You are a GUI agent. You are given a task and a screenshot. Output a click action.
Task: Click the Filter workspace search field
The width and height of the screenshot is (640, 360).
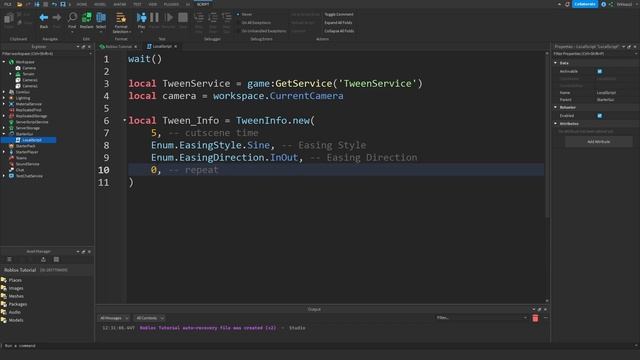47,53
